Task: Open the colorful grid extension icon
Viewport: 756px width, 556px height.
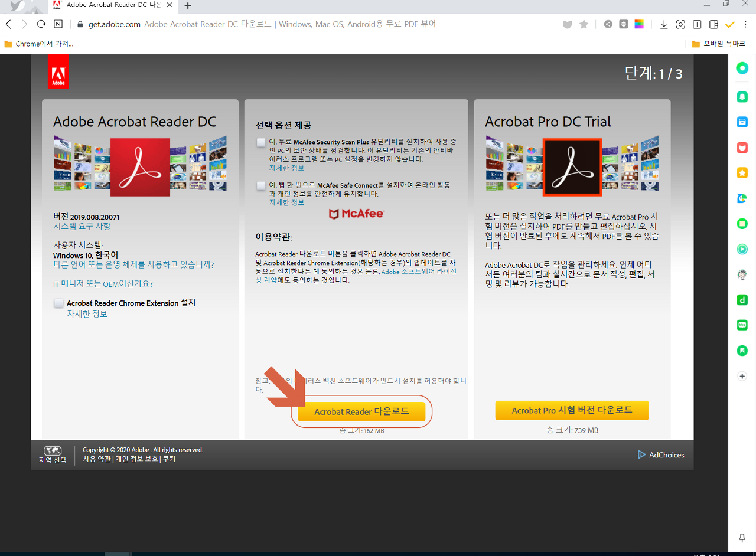Action: 638,24
